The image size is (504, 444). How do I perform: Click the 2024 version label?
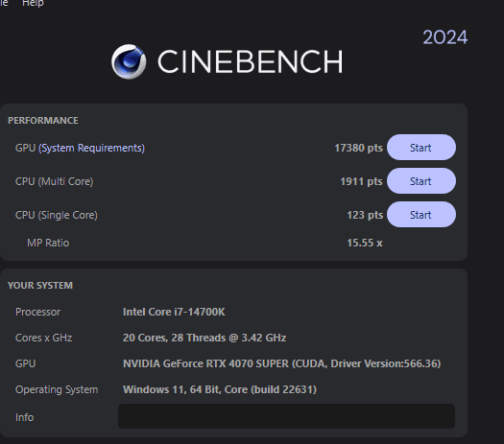(444, 37)
